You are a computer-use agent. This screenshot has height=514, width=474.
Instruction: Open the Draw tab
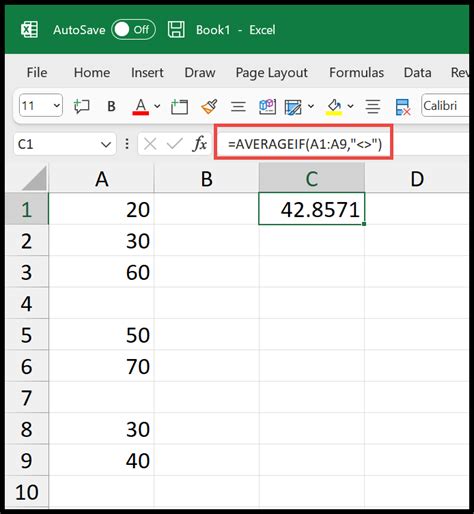pyautogui.click(x=200, y=73)
